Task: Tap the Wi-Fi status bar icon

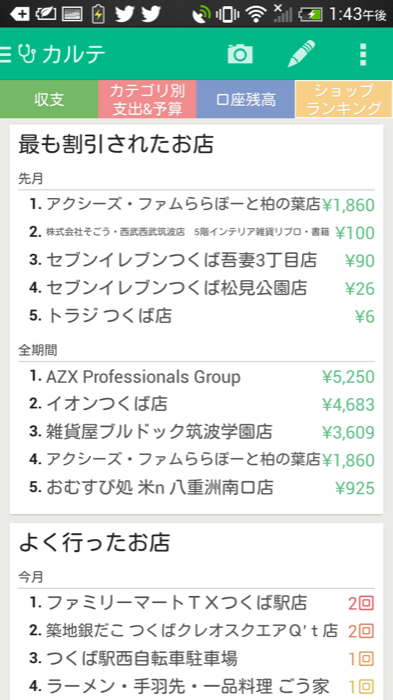Action: click(x=256, y=14)
